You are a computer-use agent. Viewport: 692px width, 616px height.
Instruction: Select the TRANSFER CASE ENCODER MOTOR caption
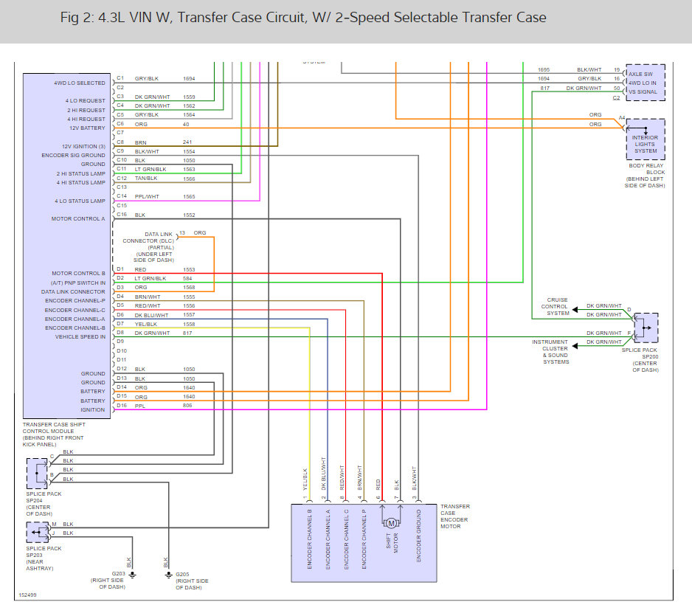455,516
